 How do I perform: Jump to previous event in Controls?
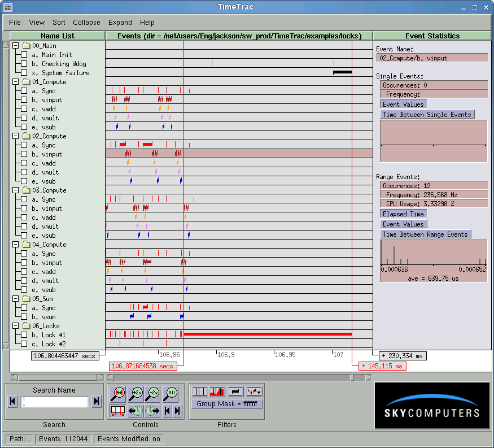pyautogui.click(x=167, y=411)
